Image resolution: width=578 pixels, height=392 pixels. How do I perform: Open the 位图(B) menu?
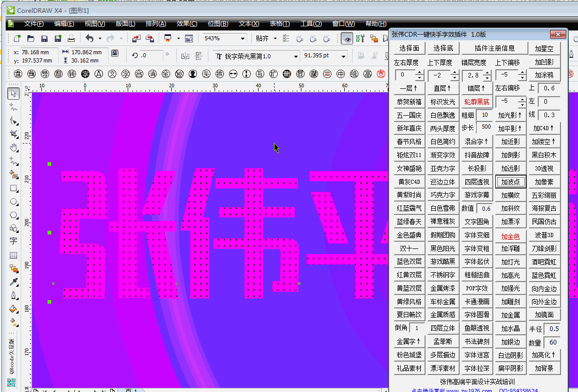[218, 24]
